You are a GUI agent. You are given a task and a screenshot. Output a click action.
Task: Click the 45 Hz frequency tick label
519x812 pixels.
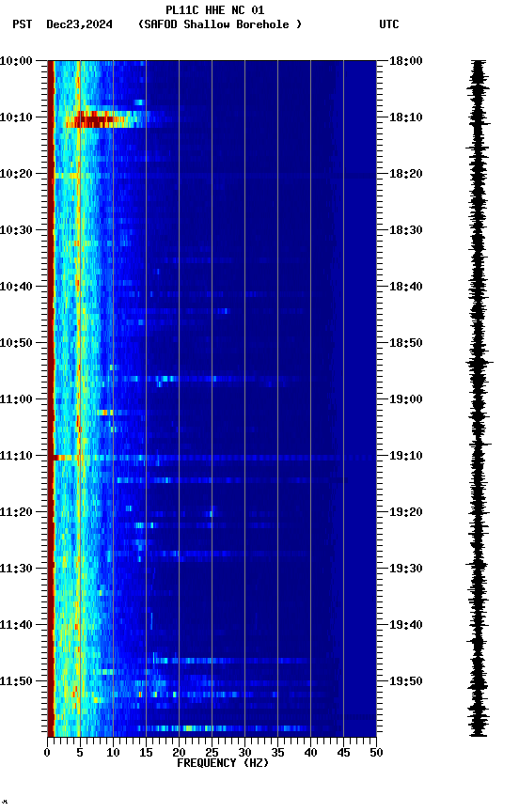click(343, 754)
